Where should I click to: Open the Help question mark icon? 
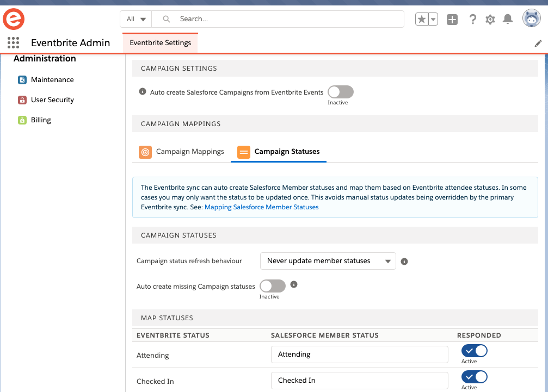(x=472, y=19)
